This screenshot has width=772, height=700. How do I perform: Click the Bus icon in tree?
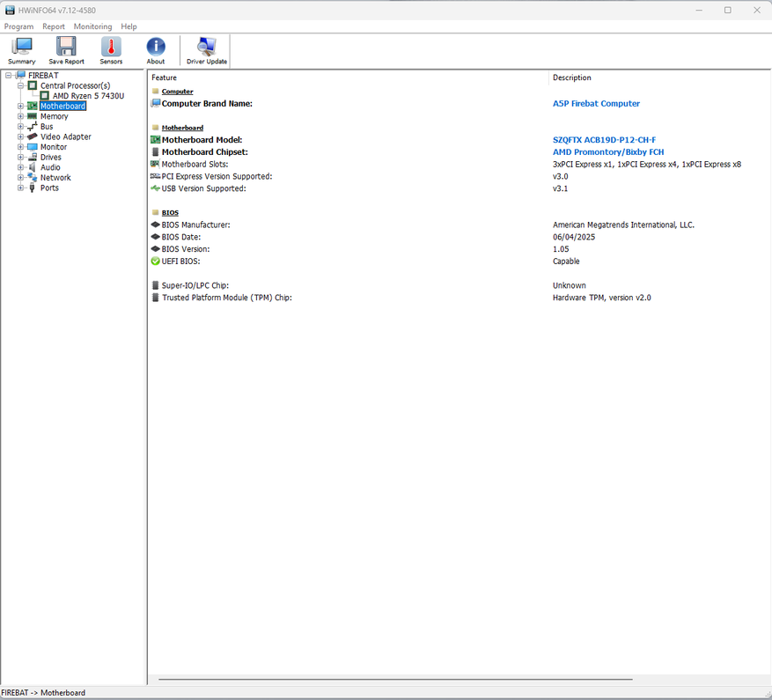coord(32,127)
